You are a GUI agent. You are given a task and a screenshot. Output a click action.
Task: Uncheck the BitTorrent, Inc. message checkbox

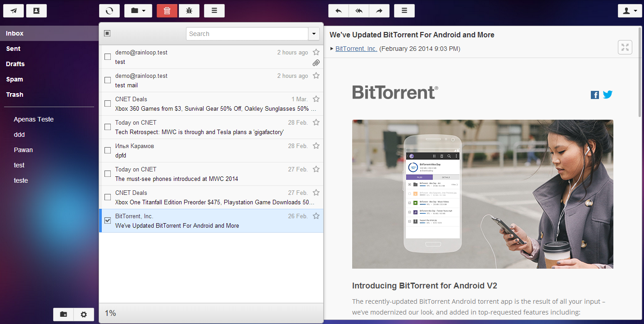(x=107, y=220)
